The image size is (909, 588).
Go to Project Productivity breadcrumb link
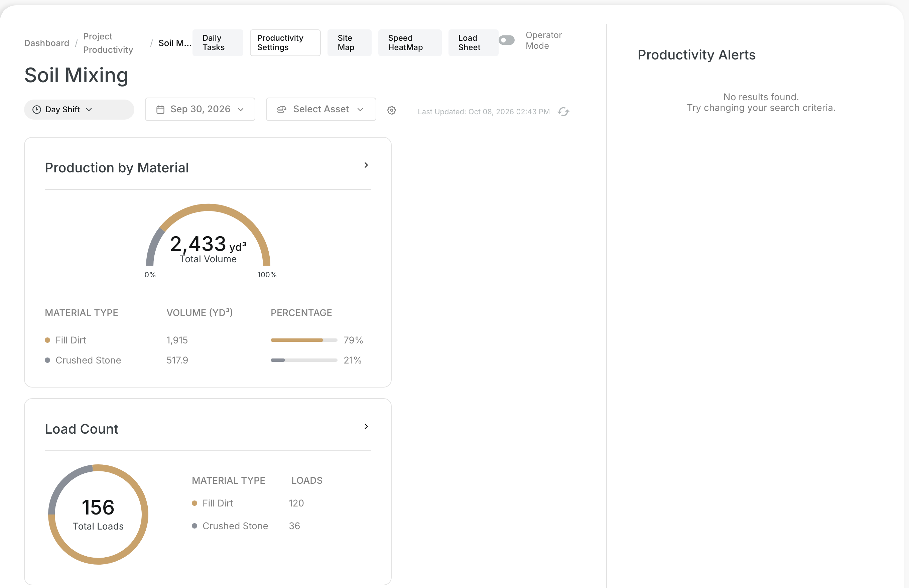point(108,43)
